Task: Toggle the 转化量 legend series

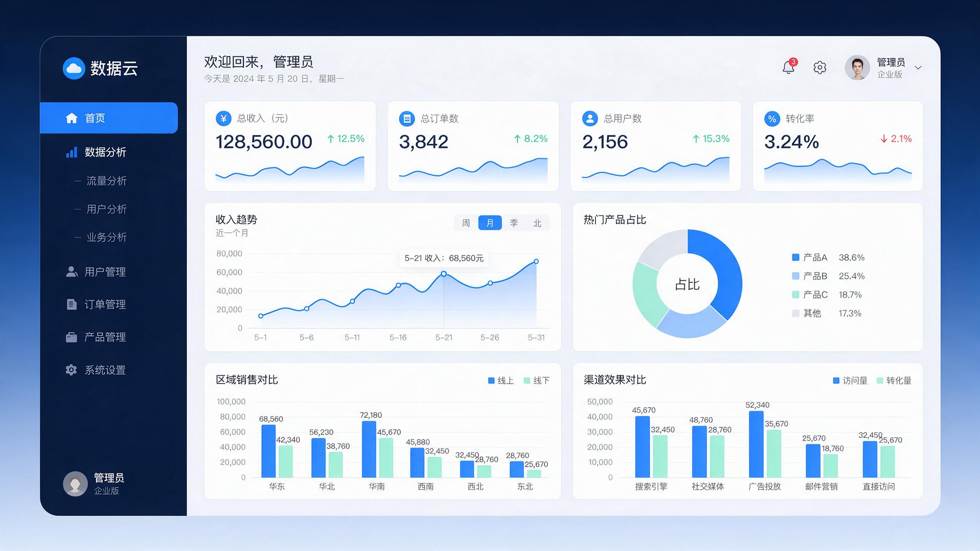Action: (894, 380)
